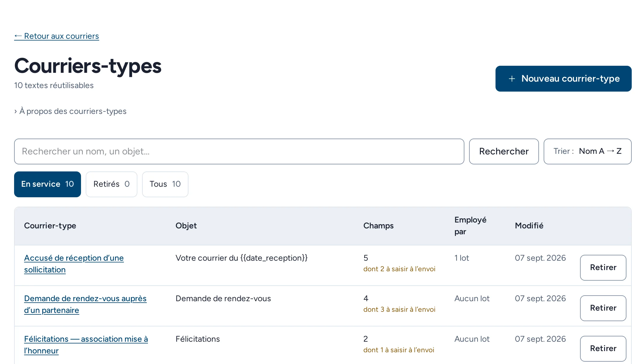637x364 pixels.
Task: Create a Nouveau courrier-type
Action: click(563, 79)
